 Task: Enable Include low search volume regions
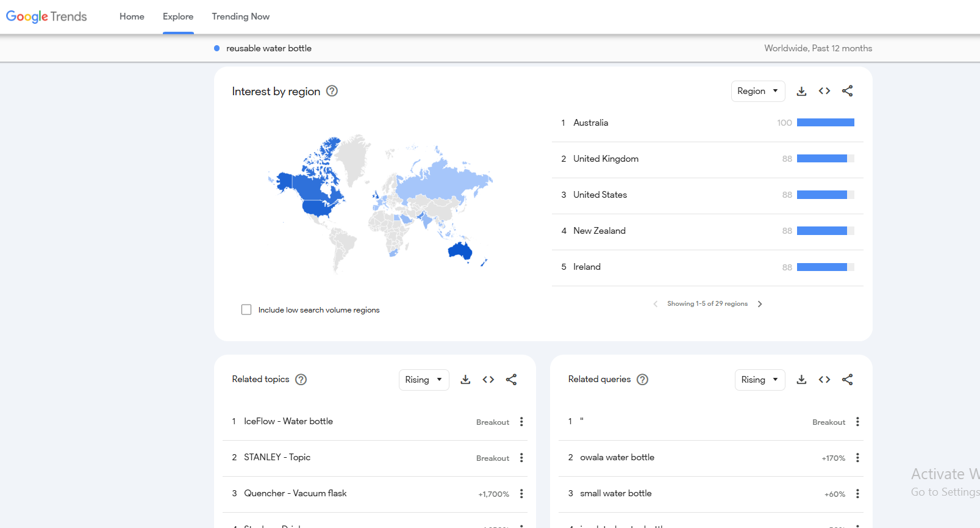click(246, 309)
